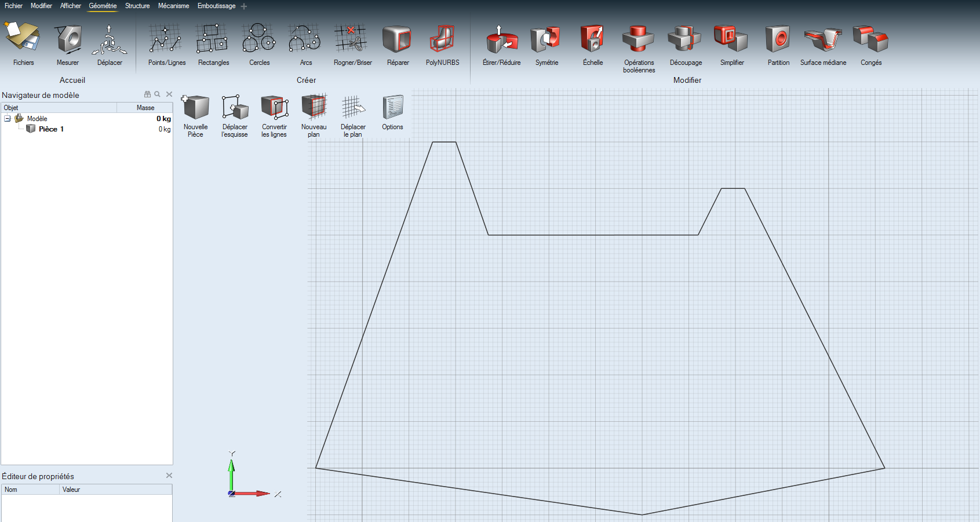Viewport: 980px width, 522px height.
Task: Click the navigator search magnifier icon
Action: pyautogui.click(x=157, y=94)
